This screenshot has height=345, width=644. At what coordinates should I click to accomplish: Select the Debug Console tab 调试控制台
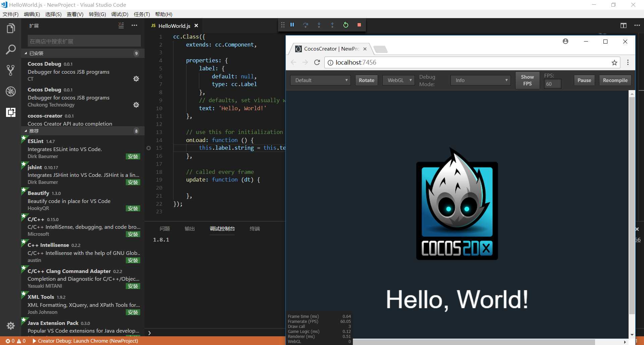[222, 229]
